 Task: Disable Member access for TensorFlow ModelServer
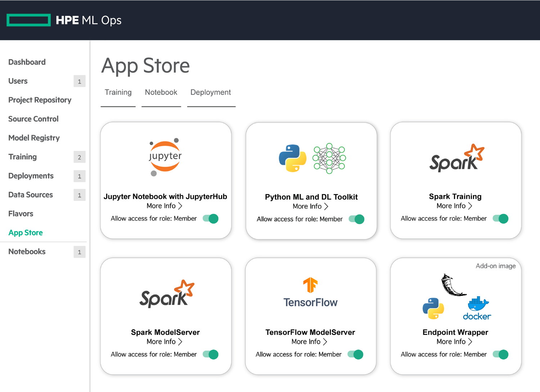(355, 355)
